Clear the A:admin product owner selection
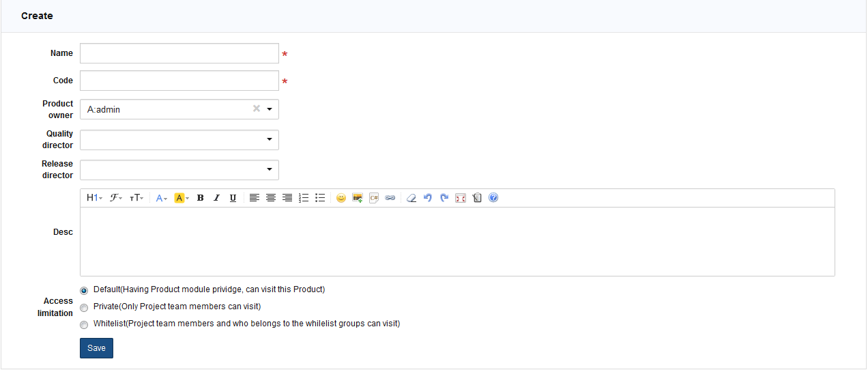868x370 pixels. (x=257, y=109)
